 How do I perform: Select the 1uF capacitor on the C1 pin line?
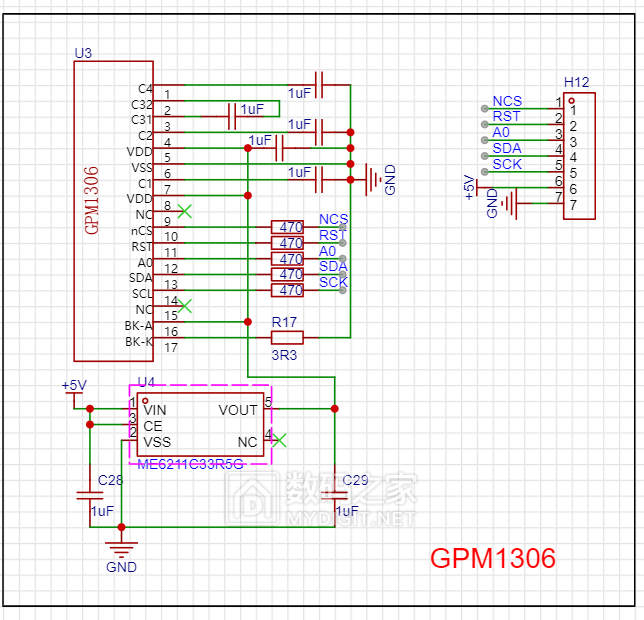click(319, 179)
